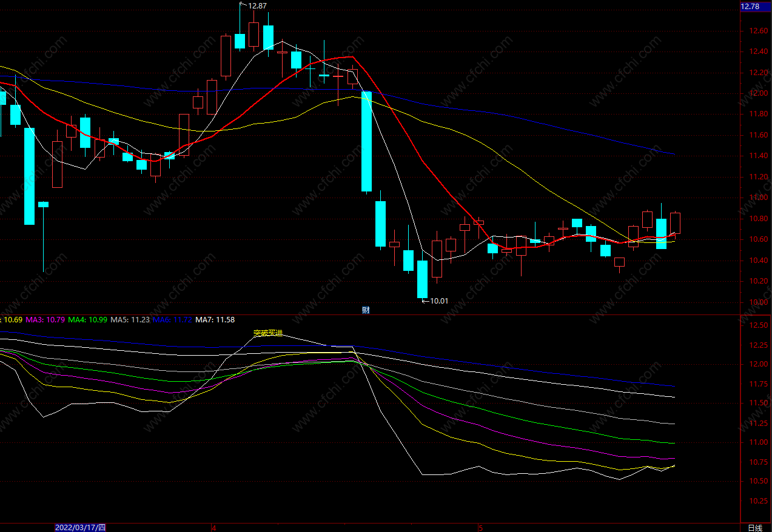772x532 pixels.
Task: Click the 12.60 price axis label
Action: 759,31
